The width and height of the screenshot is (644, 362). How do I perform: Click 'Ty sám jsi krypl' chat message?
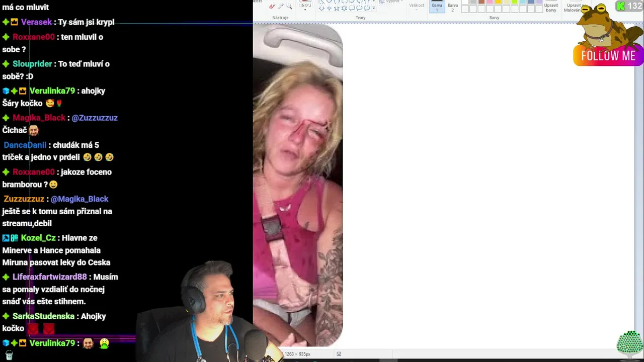click(x=86, y=22)
